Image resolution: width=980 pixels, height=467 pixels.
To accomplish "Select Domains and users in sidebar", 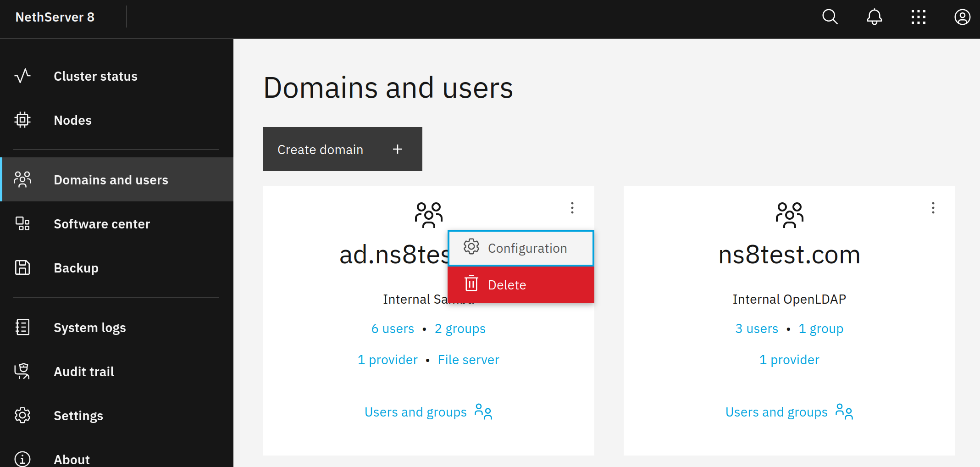I will 117,180.
